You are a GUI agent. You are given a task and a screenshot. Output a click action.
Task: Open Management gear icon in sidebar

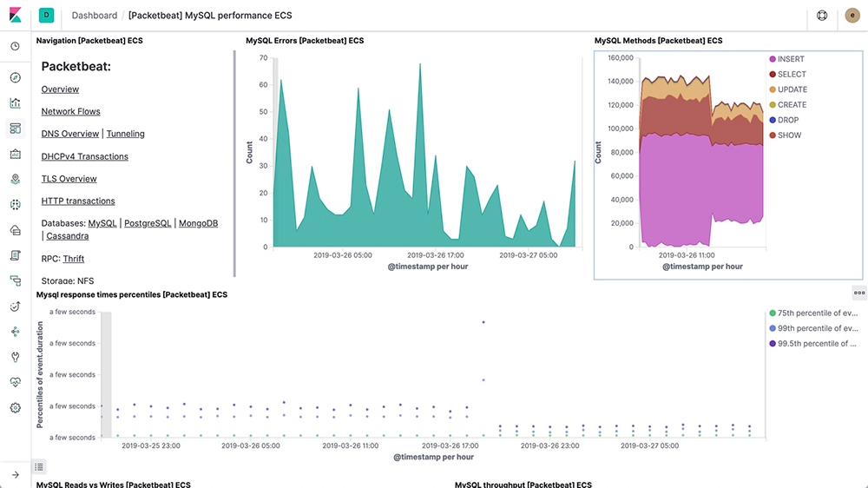point(15,407)
